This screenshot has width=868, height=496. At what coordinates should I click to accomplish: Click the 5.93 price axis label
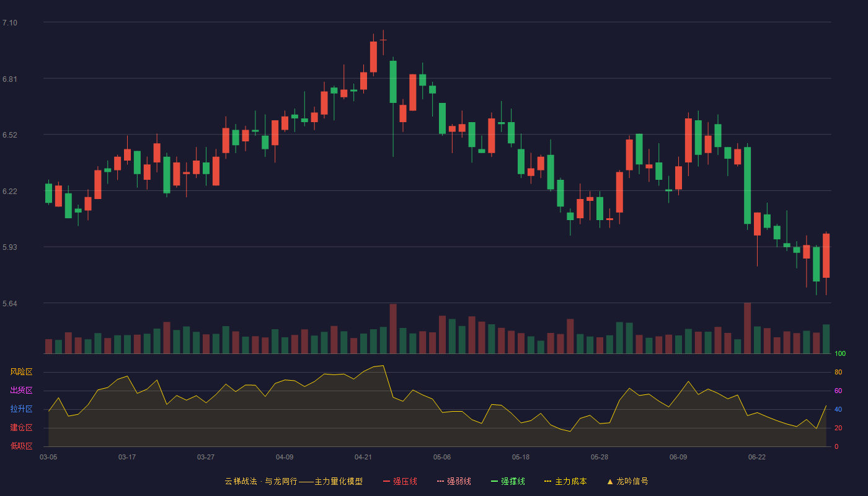pos(10,247)
